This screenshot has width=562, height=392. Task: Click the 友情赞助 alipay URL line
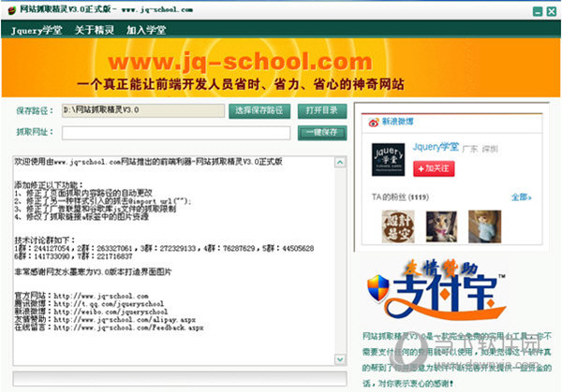[x=105, y=320]
